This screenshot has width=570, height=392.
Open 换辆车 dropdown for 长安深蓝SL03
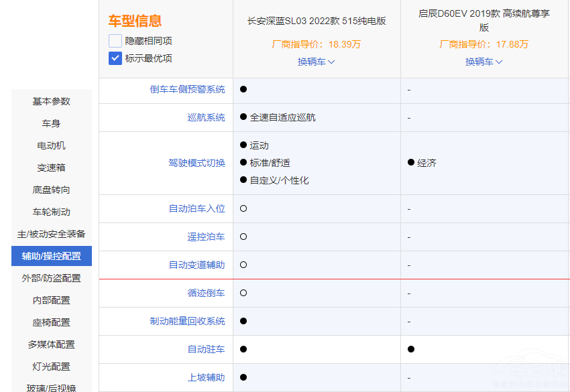point(317,62)
